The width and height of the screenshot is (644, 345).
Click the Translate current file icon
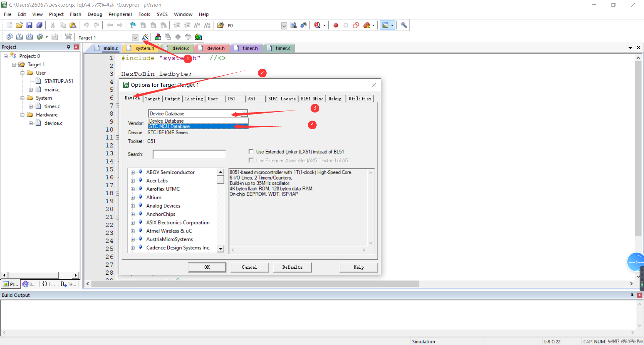9,37
